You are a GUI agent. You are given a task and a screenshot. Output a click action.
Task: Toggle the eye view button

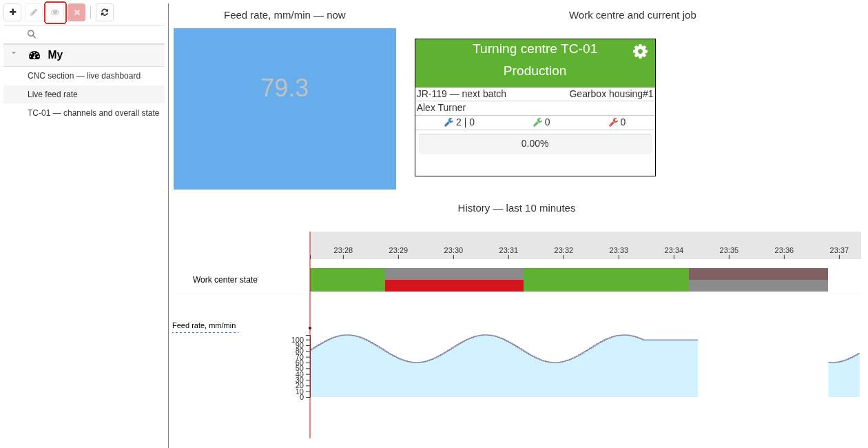tap(55, 12)
